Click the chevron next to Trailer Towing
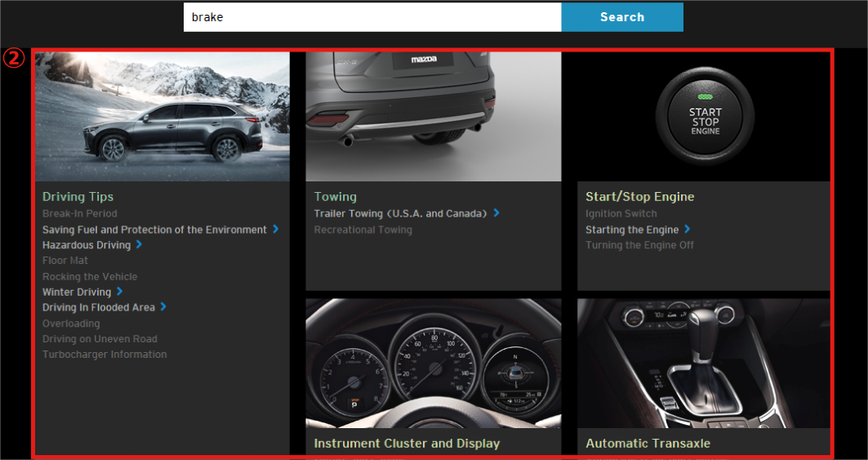The width and height of the screenshot is (868, 460). (496, 213)
